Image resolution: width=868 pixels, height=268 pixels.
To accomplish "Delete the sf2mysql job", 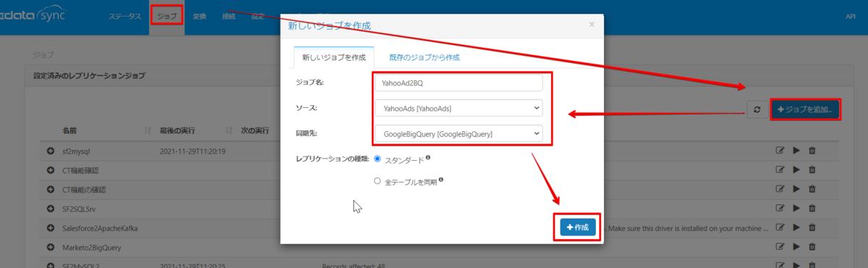I will [812, 151].
